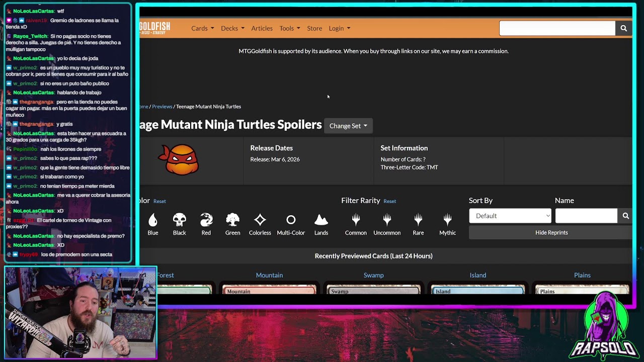Open the Cards dropdown menu
Viewport: 644px width, 362px height.
click(x=202, y=28)
